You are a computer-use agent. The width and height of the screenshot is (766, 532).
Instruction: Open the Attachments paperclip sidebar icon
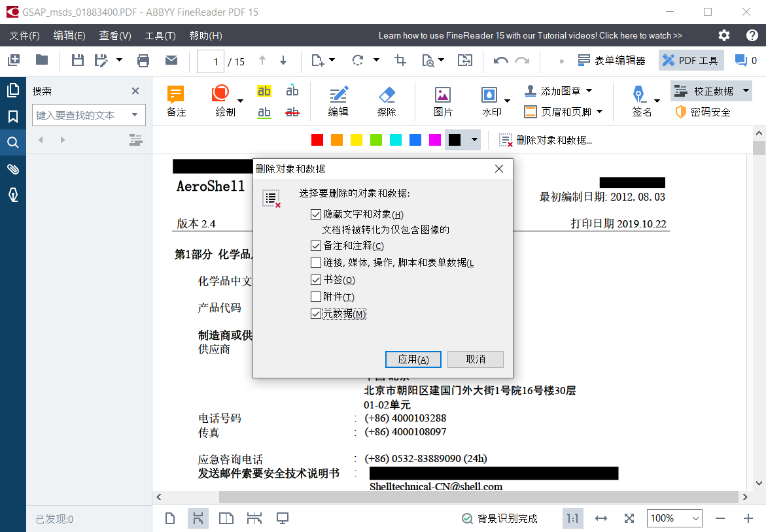coord(13,169)
